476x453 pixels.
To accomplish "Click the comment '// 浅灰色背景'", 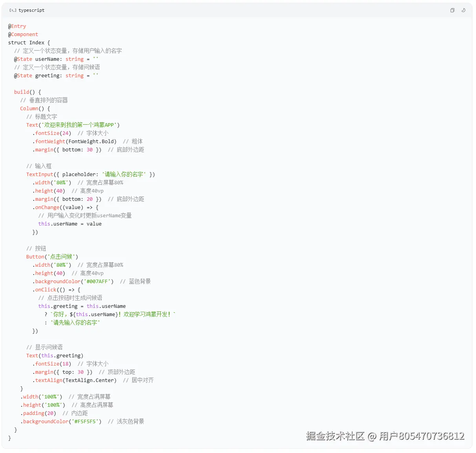I will [126, 422].
